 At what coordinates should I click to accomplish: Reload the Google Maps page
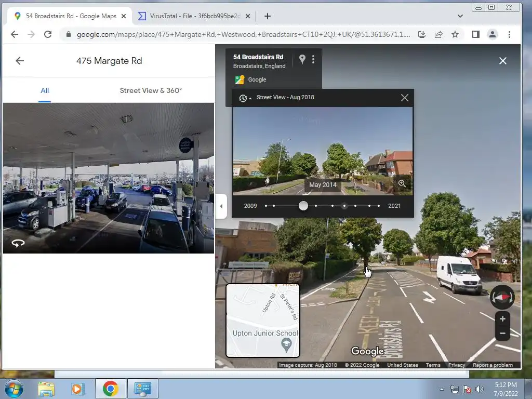click(48, 34)
